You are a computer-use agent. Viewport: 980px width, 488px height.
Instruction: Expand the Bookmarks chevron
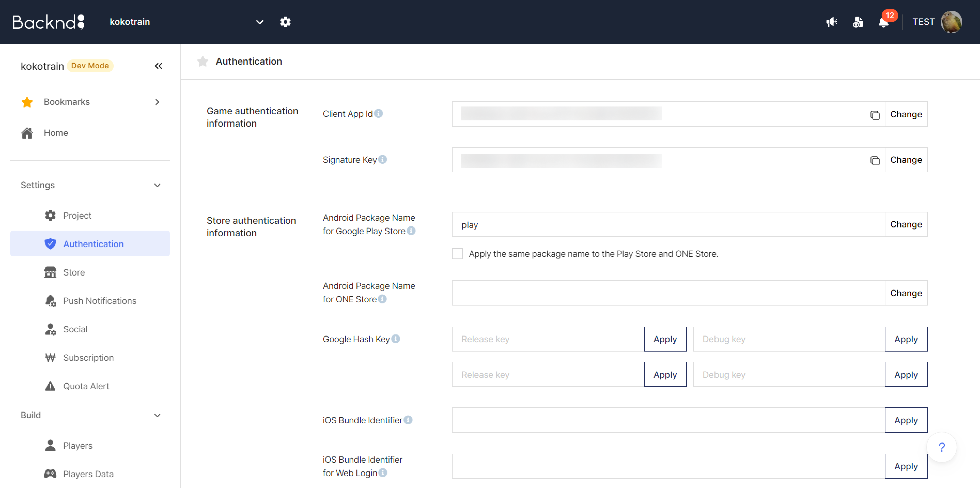(157, 102)
